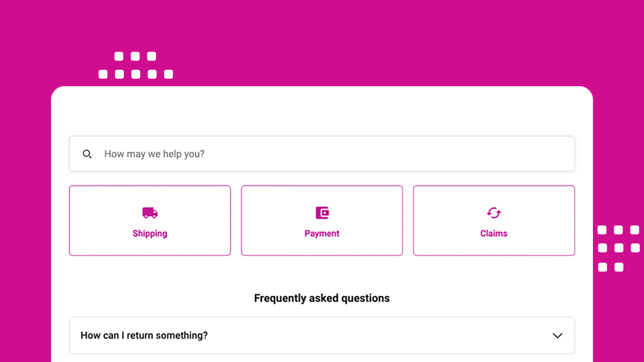
Task: Click the Shipping truck icon
Action: (150, 213)
